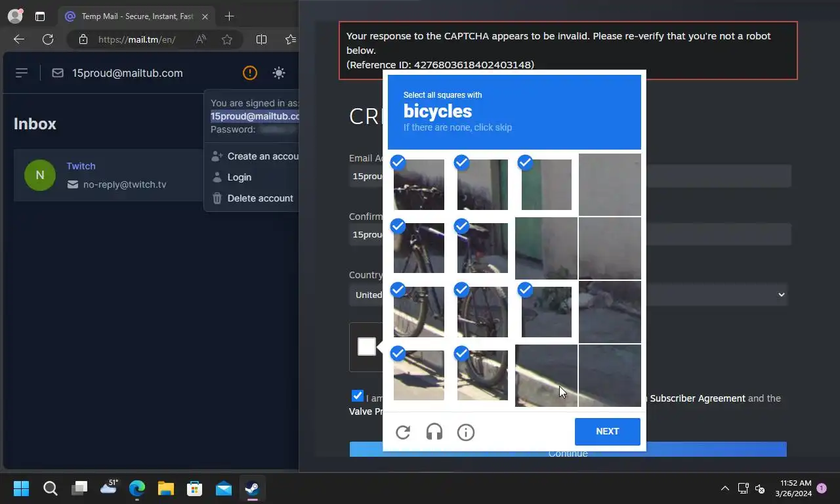Click the CAPTCHA invalid error message
The height and width of the screenshot is (504, 840).
click(568, 51)
